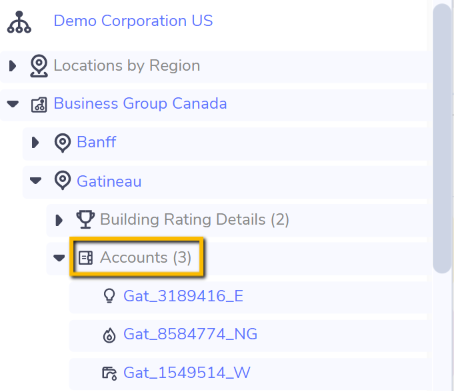The height and width of the screenshot is (391, 454).
Task: Open account Gat_3189416_E
Action: click(183, 296)
